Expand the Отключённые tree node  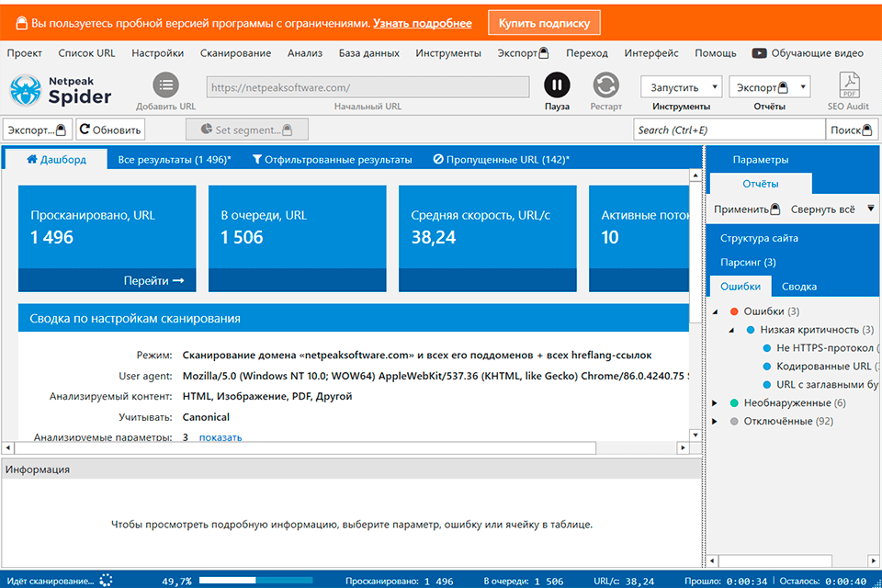[x=717, y=422]
